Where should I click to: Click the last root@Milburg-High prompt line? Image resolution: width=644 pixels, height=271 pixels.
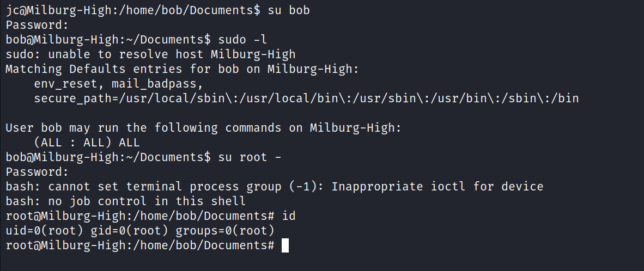139,245
